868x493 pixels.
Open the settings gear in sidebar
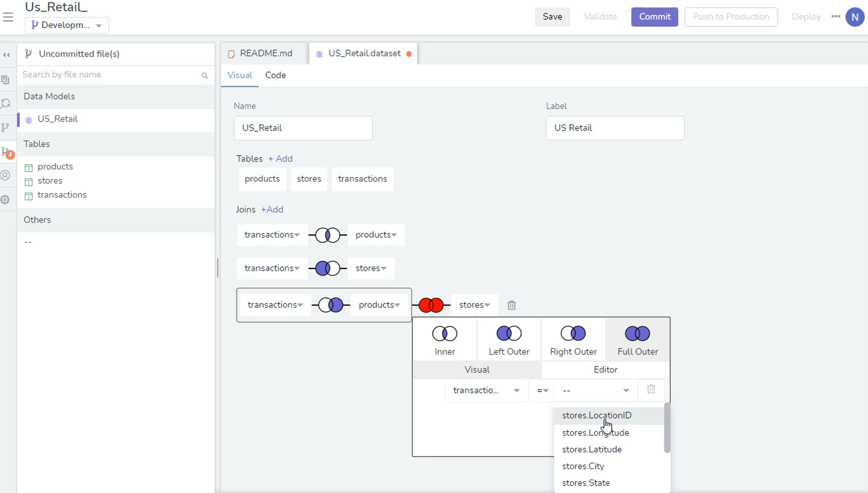(x=5, y=199)
